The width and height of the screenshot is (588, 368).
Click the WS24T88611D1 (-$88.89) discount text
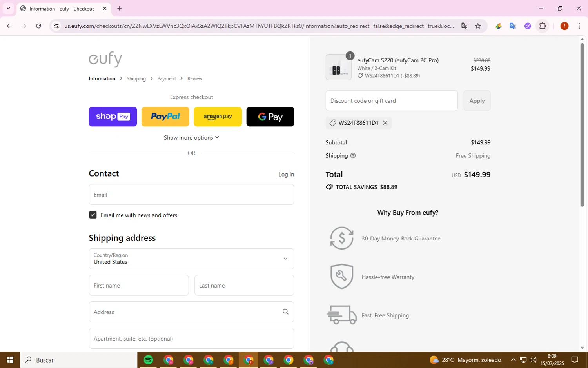pyautogui.click(x=392, y=76)
